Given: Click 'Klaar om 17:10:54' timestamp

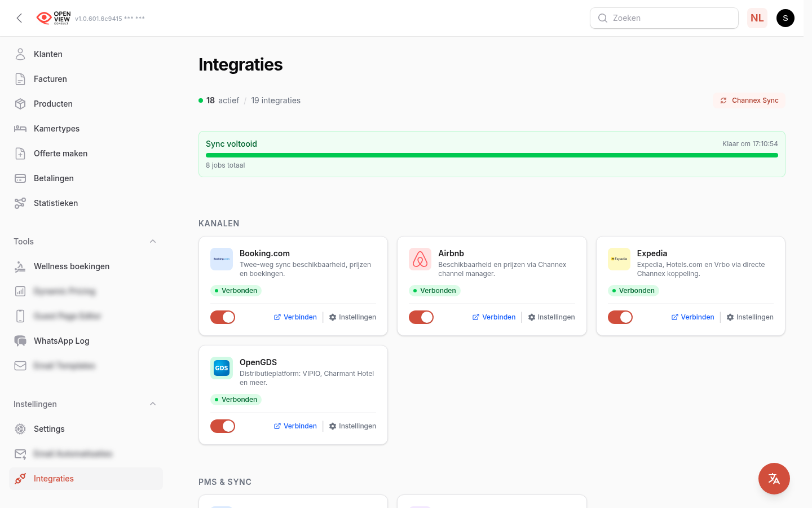Looking at the screenshot, I should (750, 144).
